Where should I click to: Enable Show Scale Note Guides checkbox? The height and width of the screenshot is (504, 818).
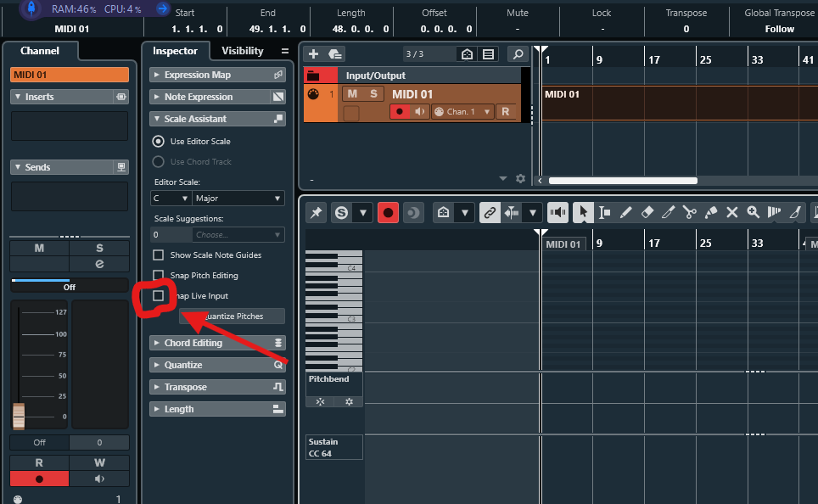(158, 255)
